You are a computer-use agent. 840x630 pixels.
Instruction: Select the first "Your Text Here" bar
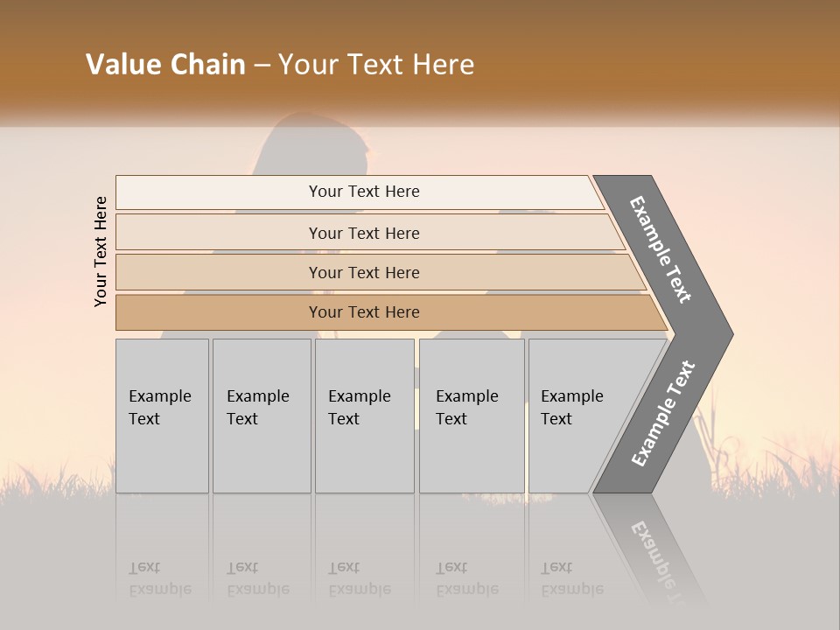[x=363, y=192]
